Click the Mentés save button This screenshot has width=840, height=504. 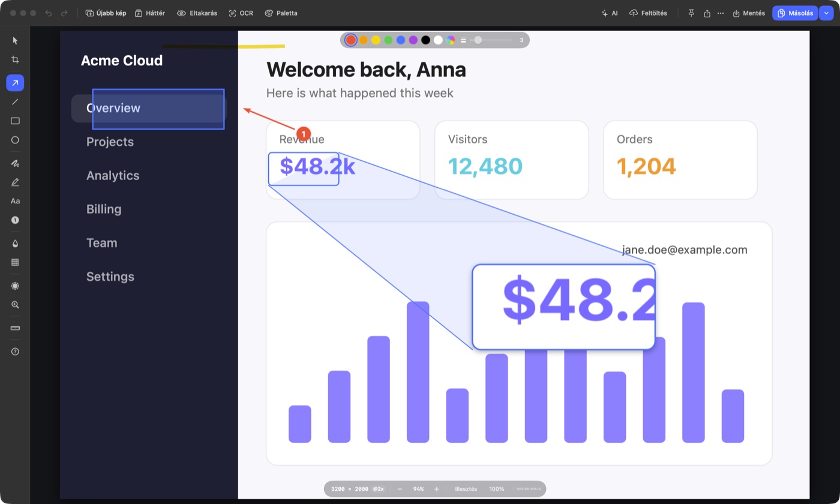click(749, 13)
